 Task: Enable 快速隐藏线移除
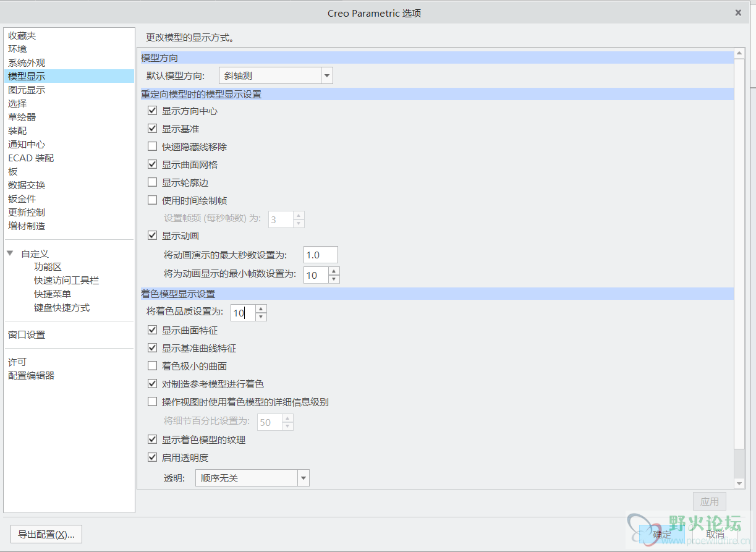(153, 147)
